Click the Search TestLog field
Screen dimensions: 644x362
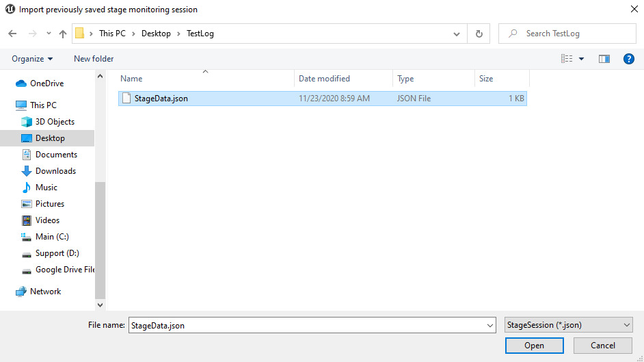click(x=567, y=34)
